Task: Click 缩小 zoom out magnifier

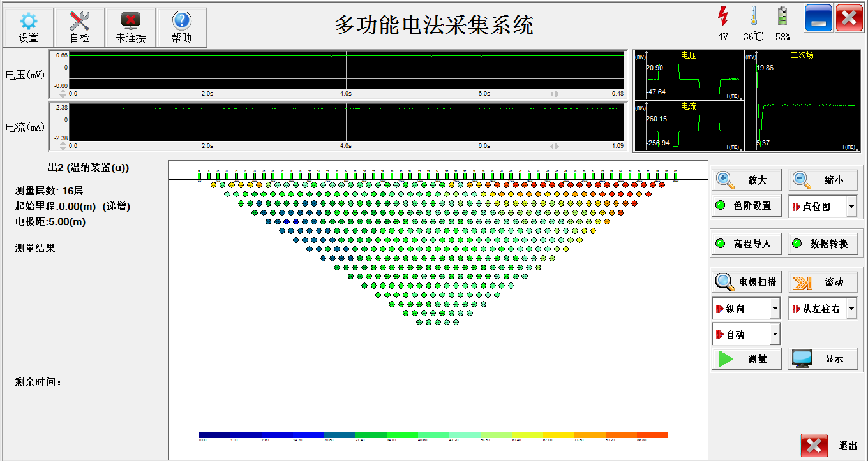Action: coord(823,180)
